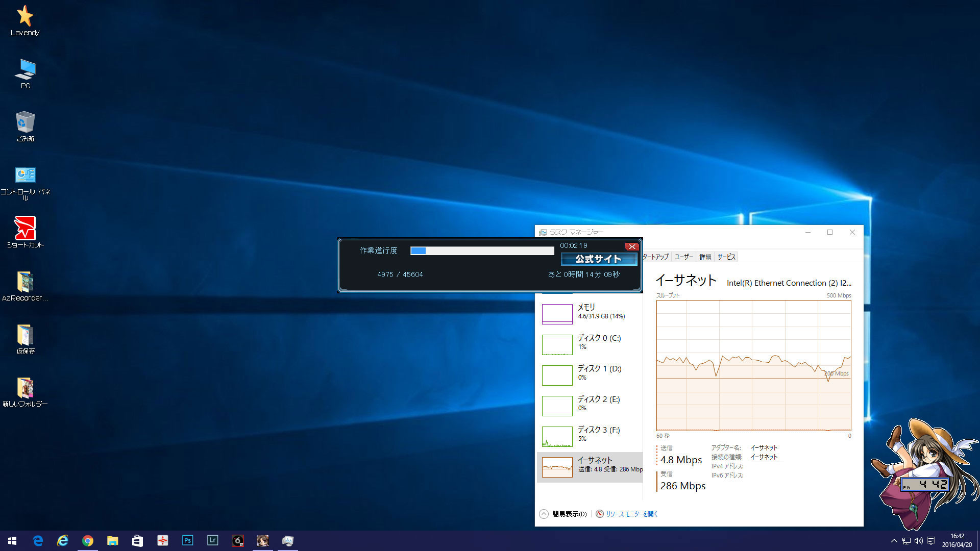Switch to the スタートアップ tab
The width and height of the screenshot is (980, 551).
[x=656, y=257]
